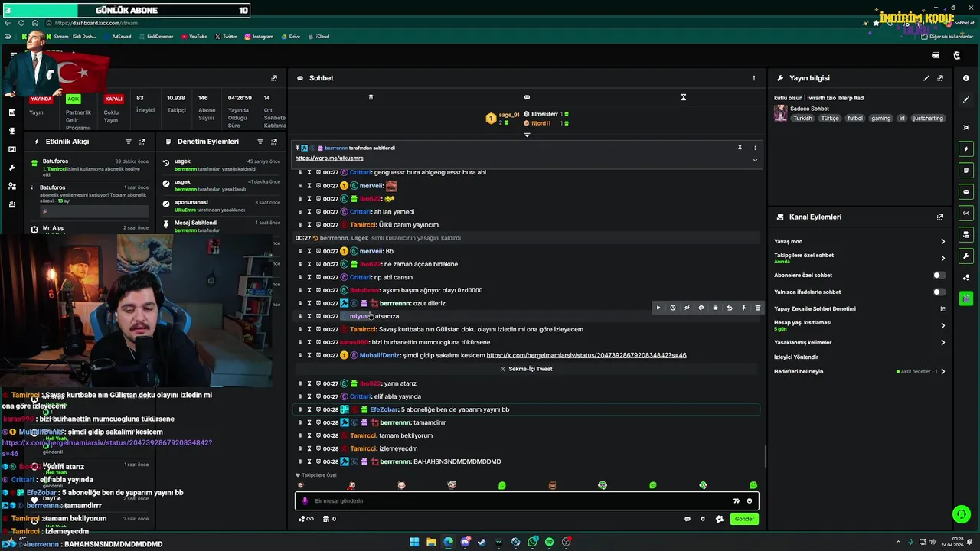Click the Turkish stream tag
The width and height of the screenshot is (980, 551).
point(802,119)
